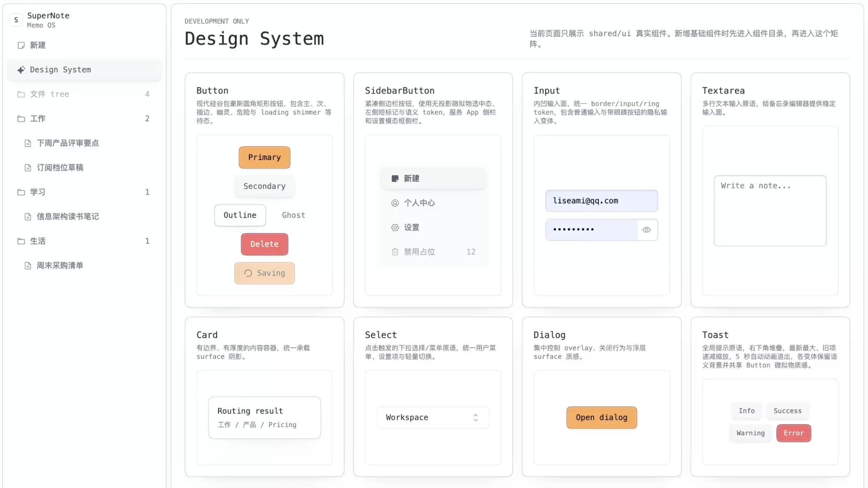
Task: Click the Ghost button
Action: click(x=293, y=215)
